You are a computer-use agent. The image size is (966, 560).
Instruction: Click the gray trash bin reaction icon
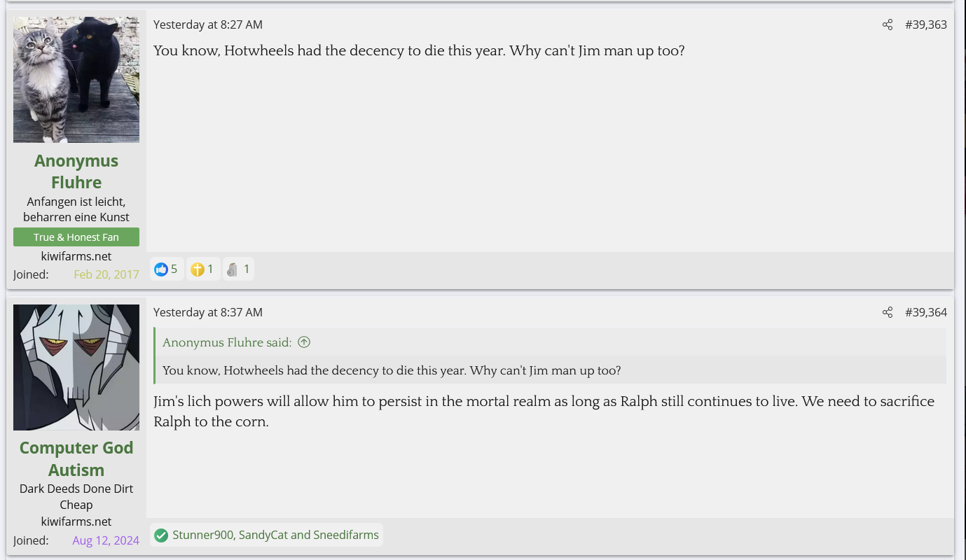(233, 269)
